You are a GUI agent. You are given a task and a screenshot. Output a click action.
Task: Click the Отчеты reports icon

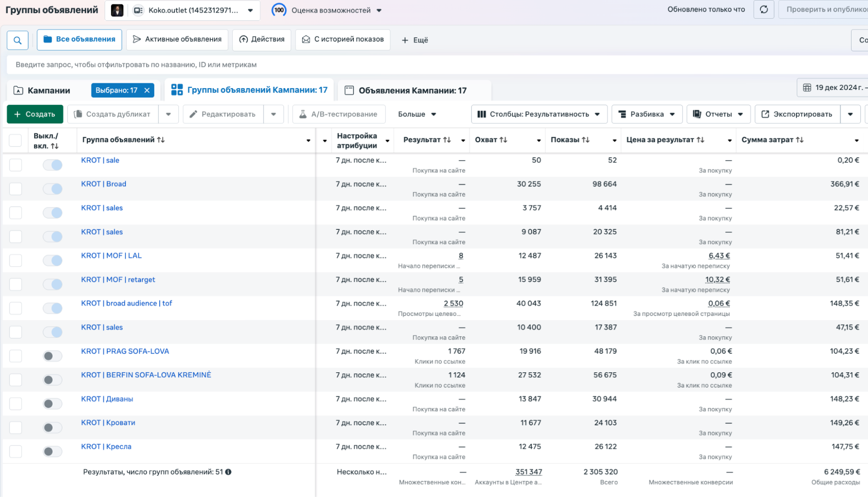click(696, 114)
